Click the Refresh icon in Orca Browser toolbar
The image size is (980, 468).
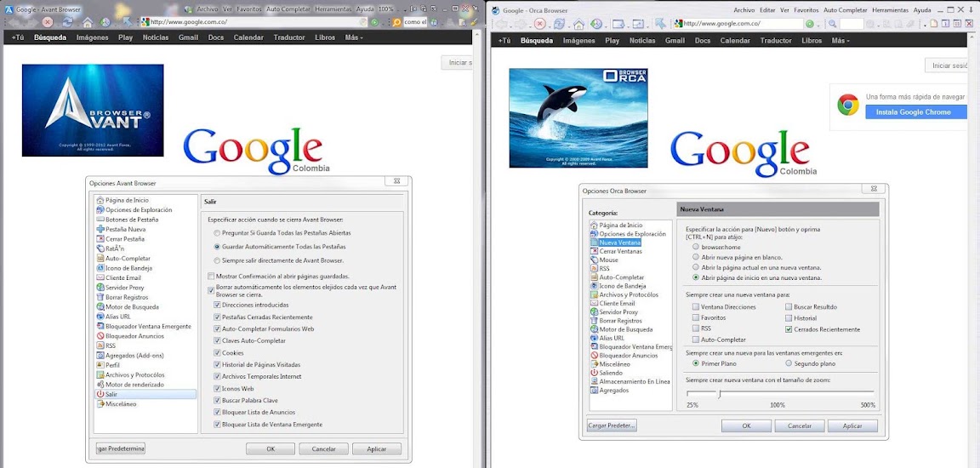pyautogui.click(x=560, y=24)
